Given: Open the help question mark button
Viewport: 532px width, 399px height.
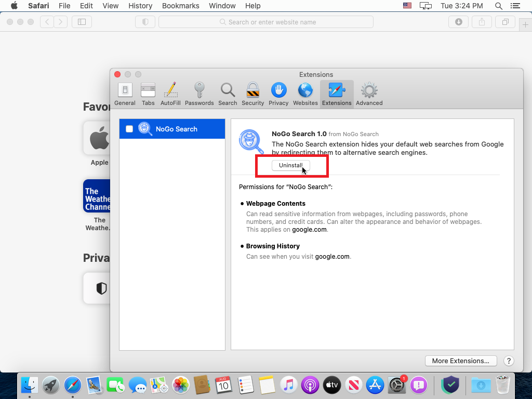Looking at the screenshot, I should (x=509, y=361).
